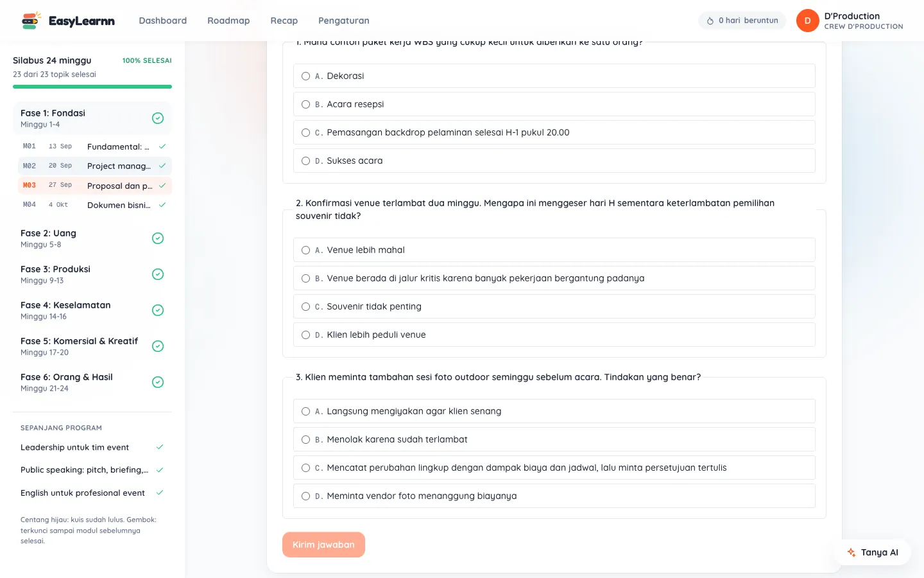Click the flame streak icon

[x=710, y=21]
